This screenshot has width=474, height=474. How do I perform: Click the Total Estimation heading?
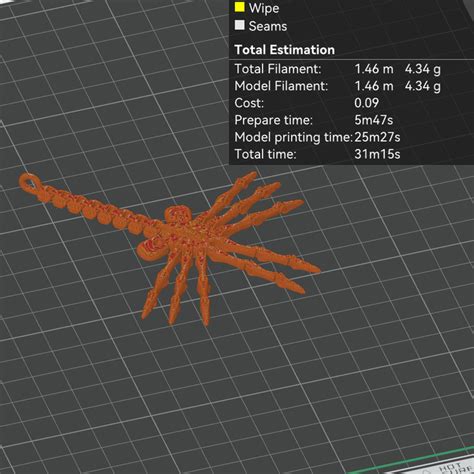[284, 50]
